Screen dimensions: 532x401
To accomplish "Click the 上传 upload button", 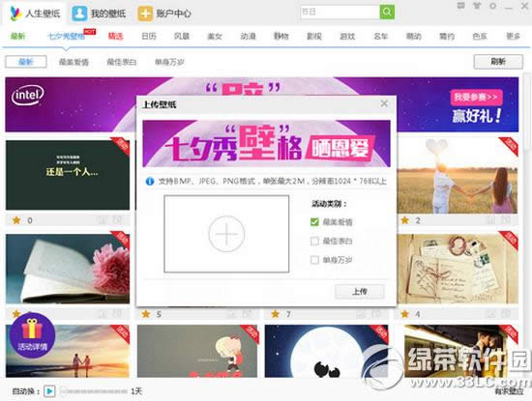I will point(360,292).
